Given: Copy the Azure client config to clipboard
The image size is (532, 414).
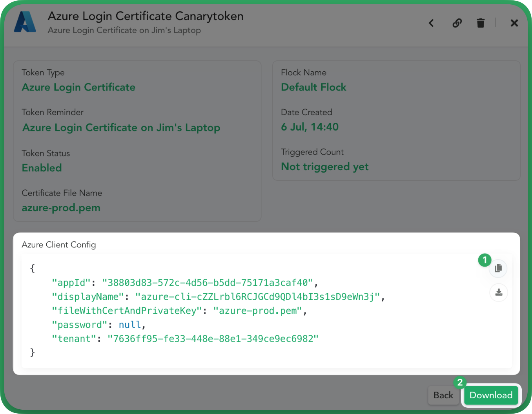Looking at the screenshot, I should pyautogui.click(x=498, y=269).
